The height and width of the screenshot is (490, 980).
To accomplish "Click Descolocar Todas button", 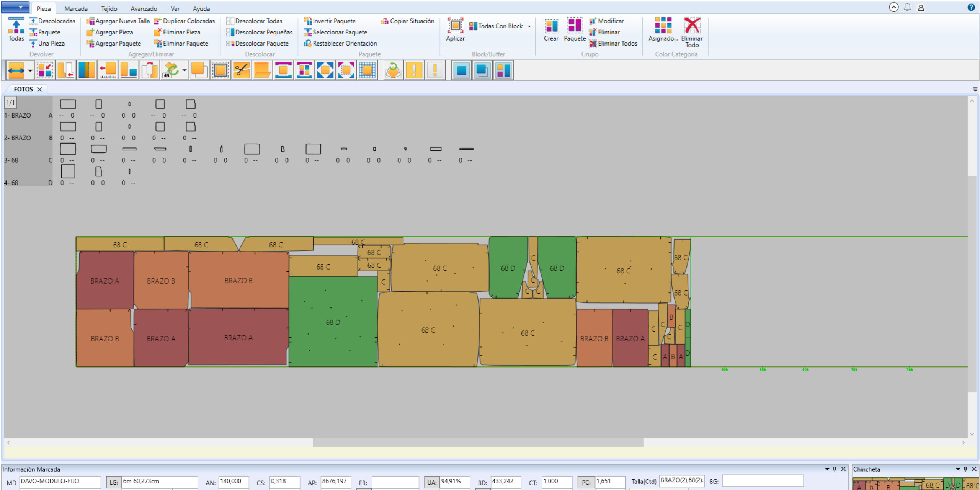I will tap(258, 21).
